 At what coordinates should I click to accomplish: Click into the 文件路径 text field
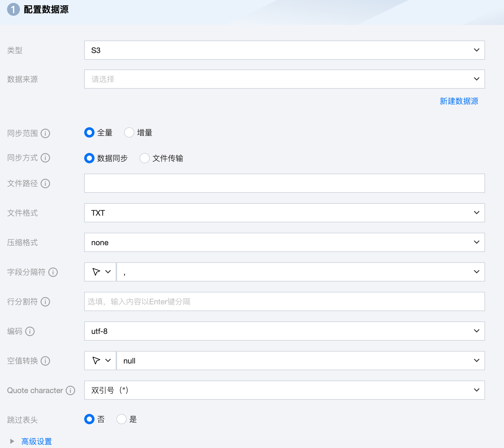pos(284,183)
